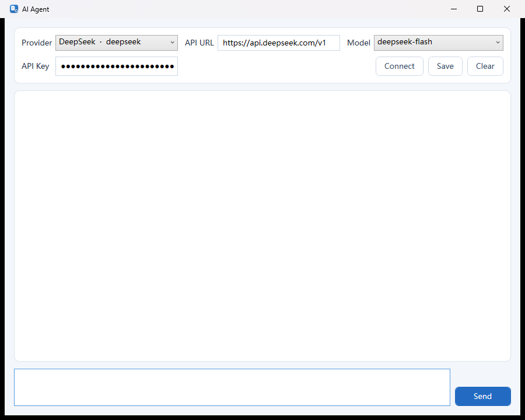Open the Provider dropdown showing DeepSeek

(117, 43)
